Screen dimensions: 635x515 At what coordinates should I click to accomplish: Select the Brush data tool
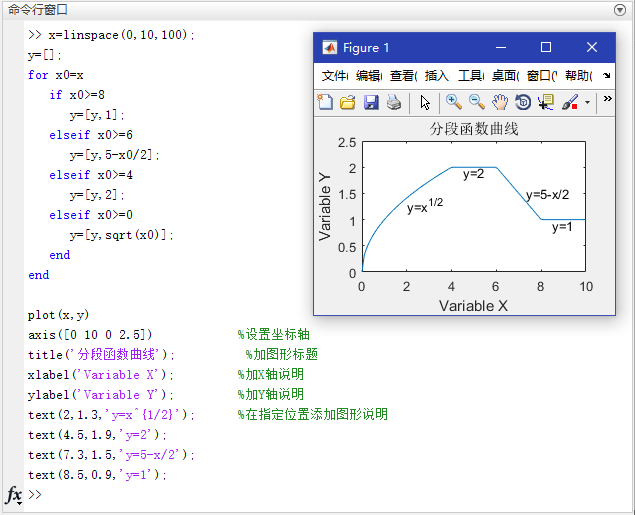pos(569,102)
